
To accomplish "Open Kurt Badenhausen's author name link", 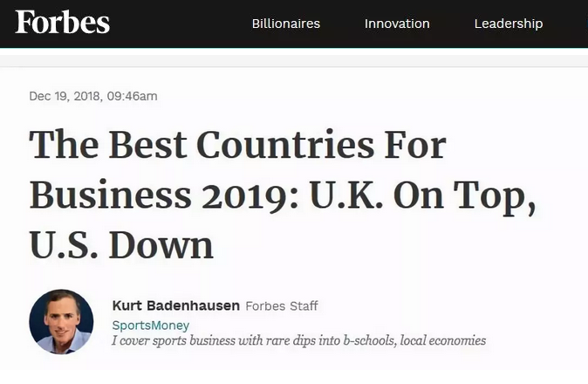I will click(x=175, y=305).
